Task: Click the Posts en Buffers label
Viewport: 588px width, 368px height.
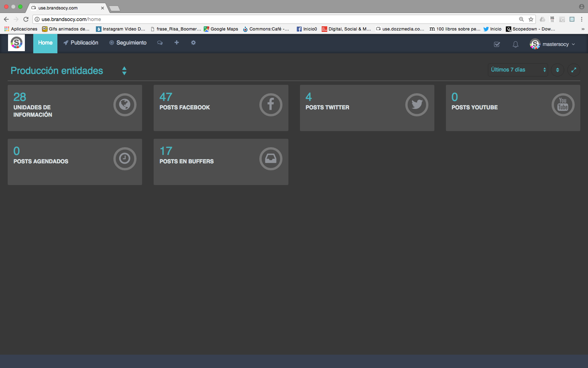Action: [187, 161]
